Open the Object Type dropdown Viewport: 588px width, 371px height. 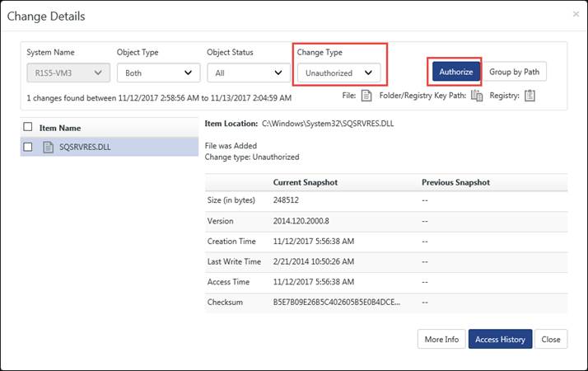click(159, 73)
